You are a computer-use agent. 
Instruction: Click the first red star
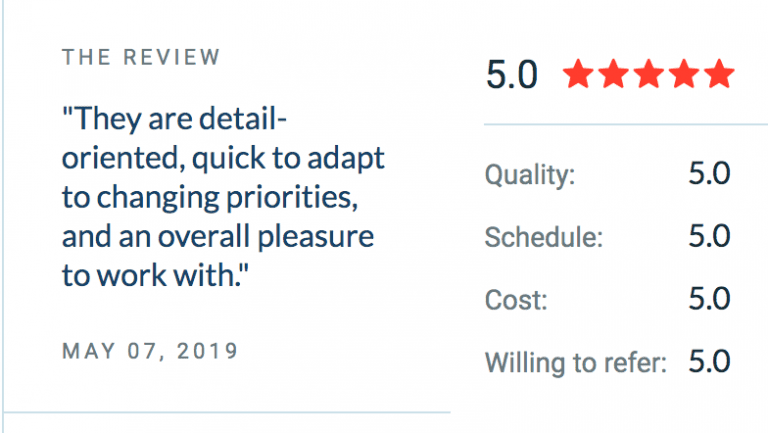click(x=578, y=74)
